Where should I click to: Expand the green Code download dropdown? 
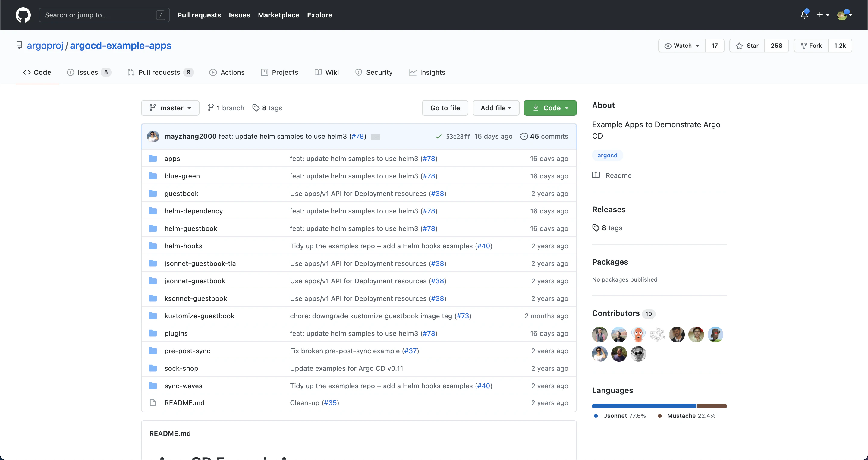(549, 108)
